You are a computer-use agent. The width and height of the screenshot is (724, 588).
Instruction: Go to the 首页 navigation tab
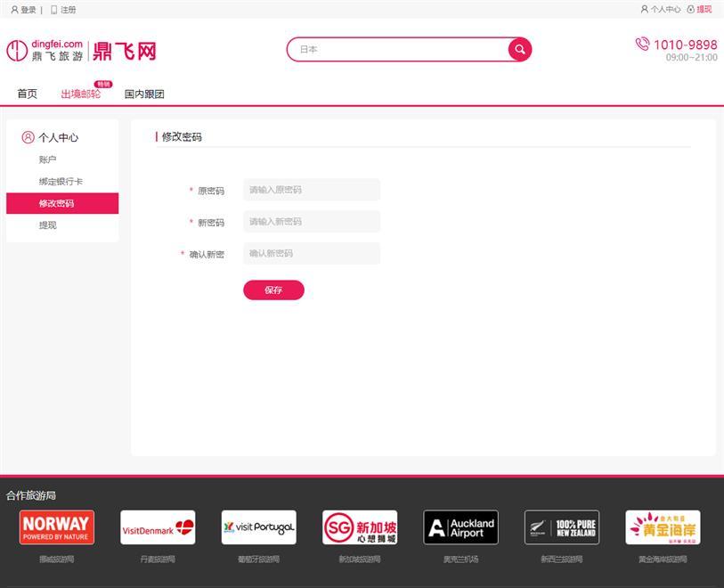(x=28, y=94)
